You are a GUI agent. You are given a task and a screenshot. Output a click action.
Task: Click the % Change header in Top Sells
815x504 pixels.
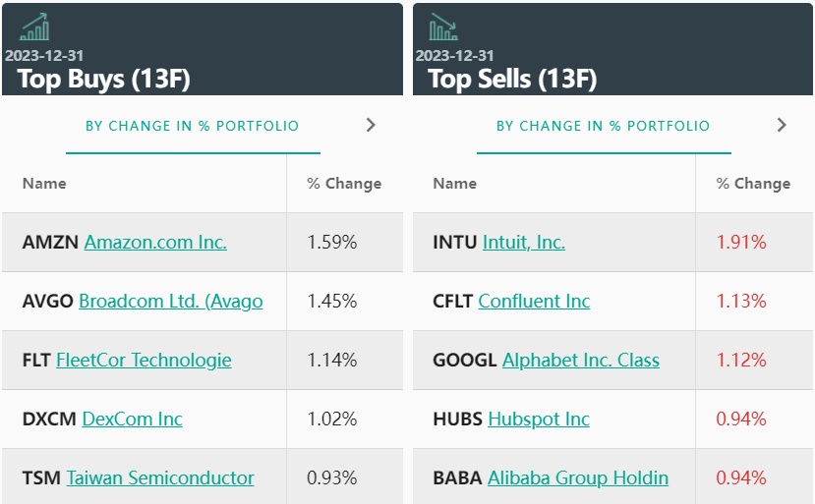(x=753, y=184)
